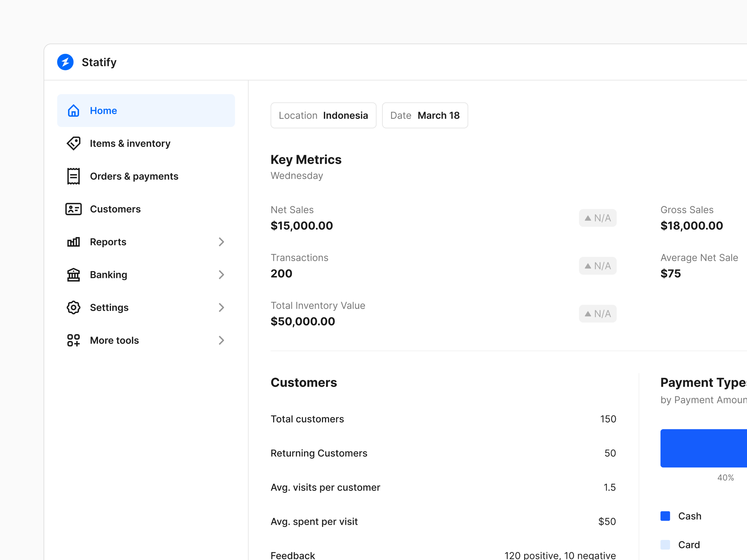The image size is (747, 560).
Task: Open the Date March 18 dropdown
Action: pyautogui.click(x=425, y=115)
